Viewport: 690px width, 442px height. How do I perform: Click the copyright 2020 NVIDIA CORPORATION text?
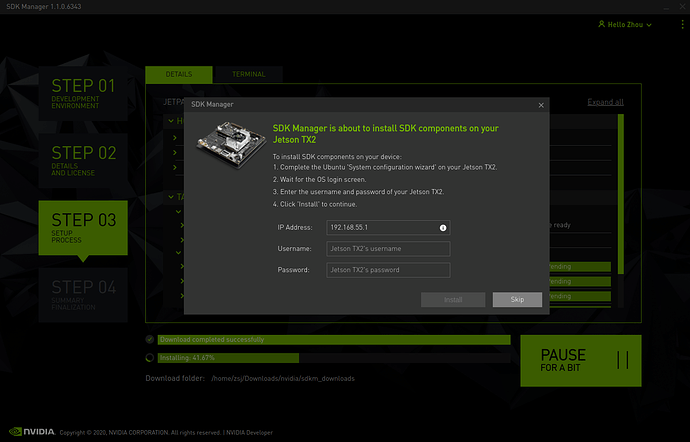click(x=141, y=432)
